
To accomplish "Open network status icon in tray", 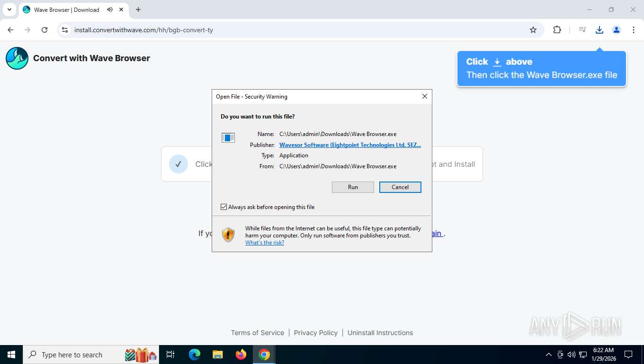I will click(x=583, y=355).
